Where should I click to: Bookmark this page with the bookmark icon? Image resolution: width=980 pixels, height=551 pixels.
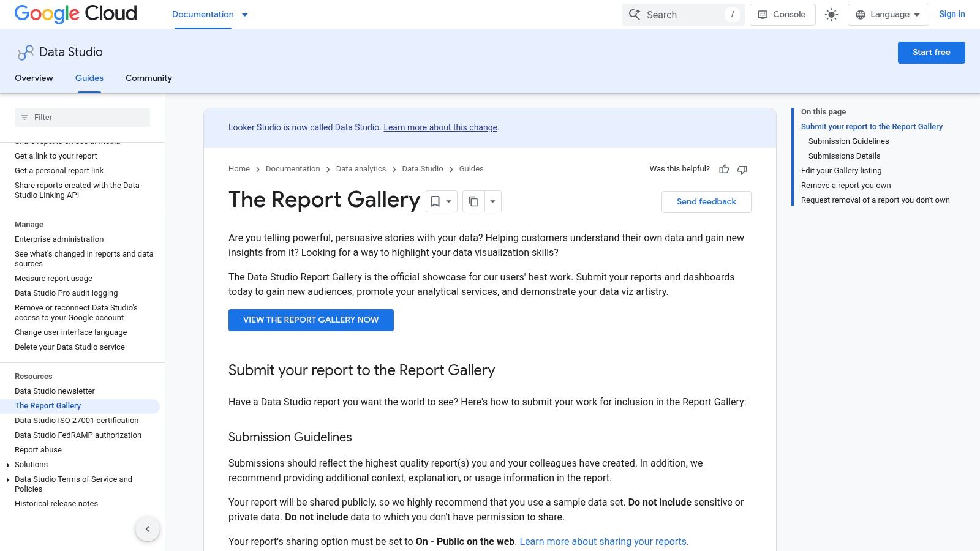[435, 201]
